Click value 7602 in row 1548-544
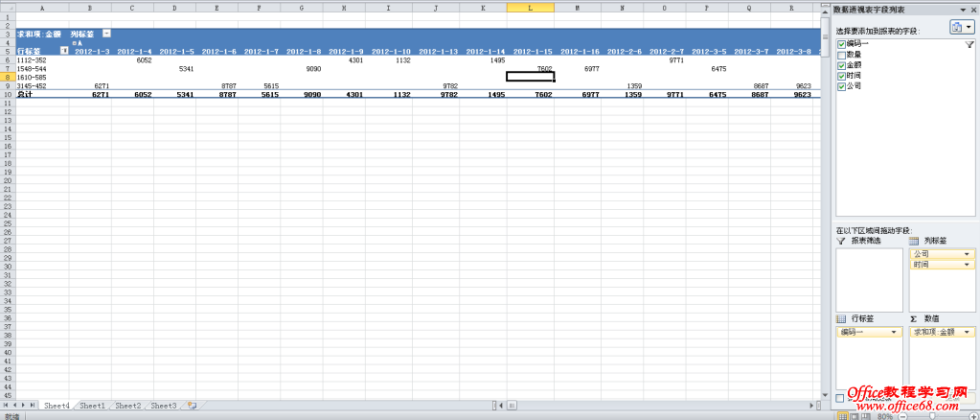Screen dimensions: 980x420 click(x=544, y=69)
